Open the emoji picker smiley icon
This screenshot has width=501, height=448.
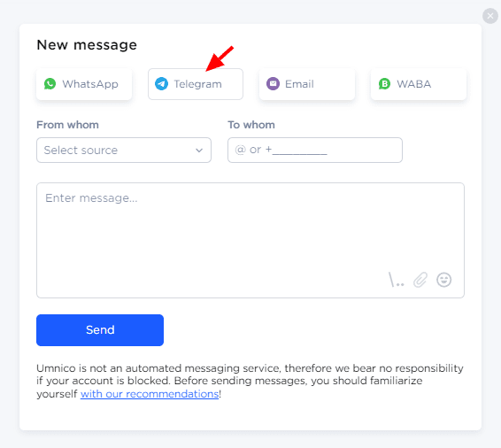coord(443,280)
